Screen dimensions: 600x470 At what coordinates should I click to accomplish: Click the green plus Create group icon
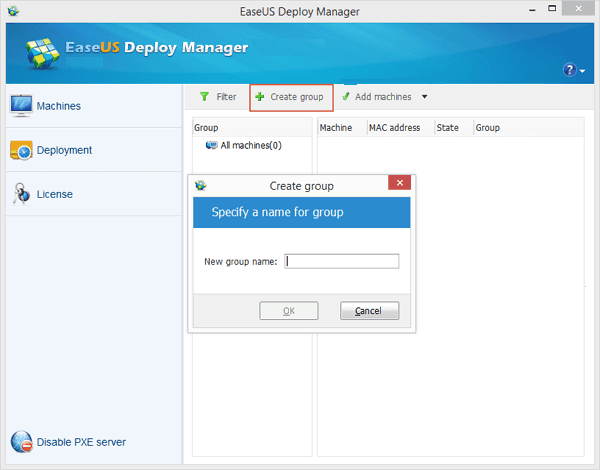click(x=260, y=97)
